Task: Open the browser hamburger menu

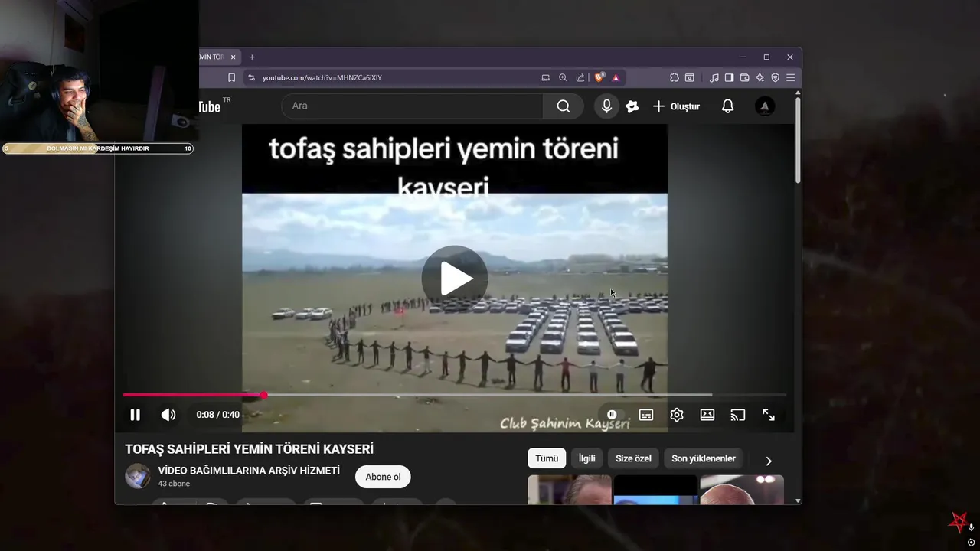Action: click(x=790, y=77)
